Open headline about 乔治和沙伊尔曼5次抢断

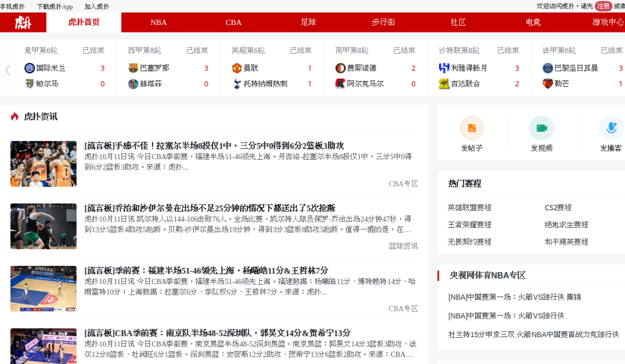[209, 209]
